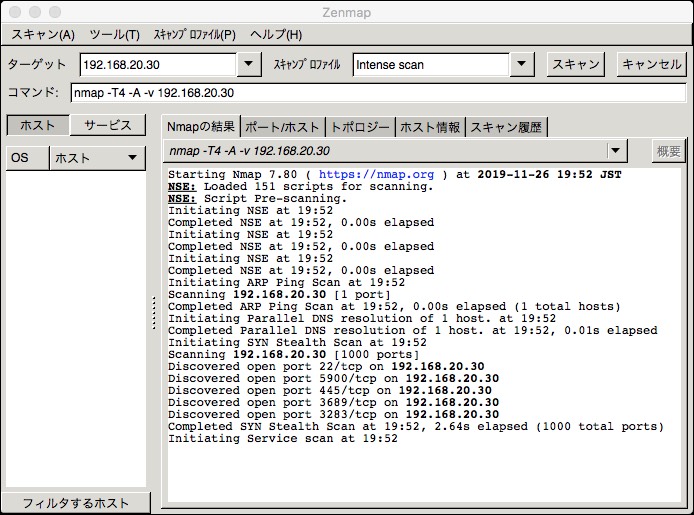Click the target field containing 192.168.20.30
Screen dimensions: 694x515
(x=158, y=65)
